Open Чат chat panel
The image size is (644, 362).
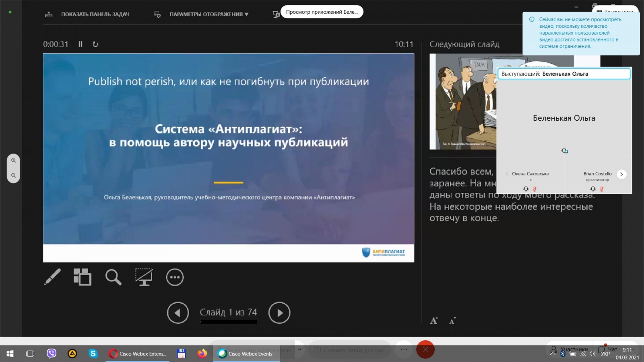pyautogui.click(x=608, y=349)
